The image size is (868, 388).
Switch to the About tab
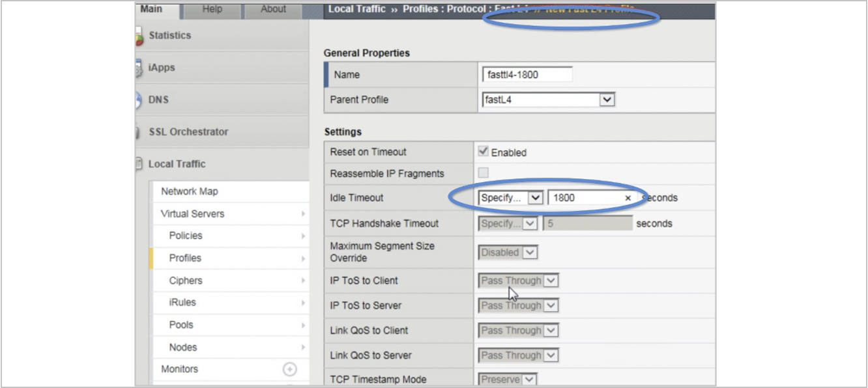[273, 9]
